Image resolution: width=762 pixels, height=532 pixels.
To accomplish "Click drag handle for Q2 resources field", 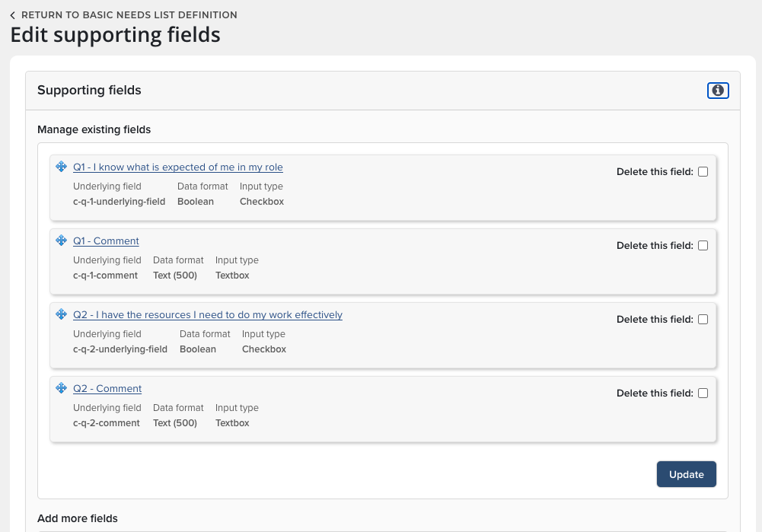I will point(62,314).
